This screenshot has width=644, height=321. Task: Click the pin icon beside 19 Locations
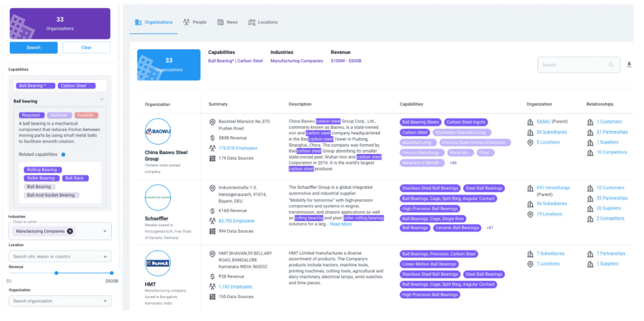tap(530, 214)
